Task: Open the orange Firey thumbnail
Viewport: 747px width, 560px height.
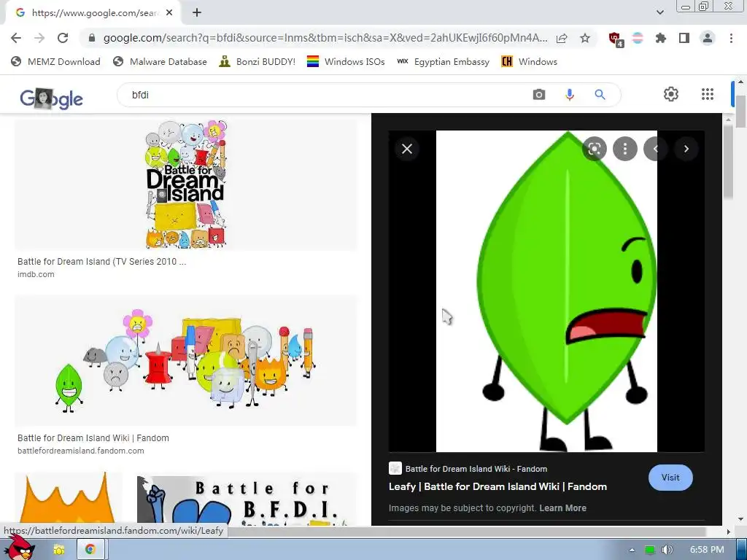Action: (68, 497)
